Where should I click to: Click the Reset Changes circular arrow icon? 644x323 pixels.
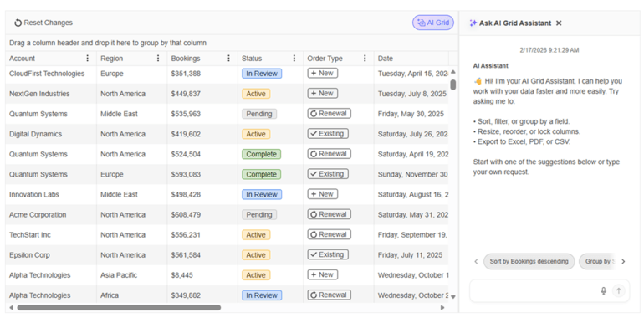18,23
